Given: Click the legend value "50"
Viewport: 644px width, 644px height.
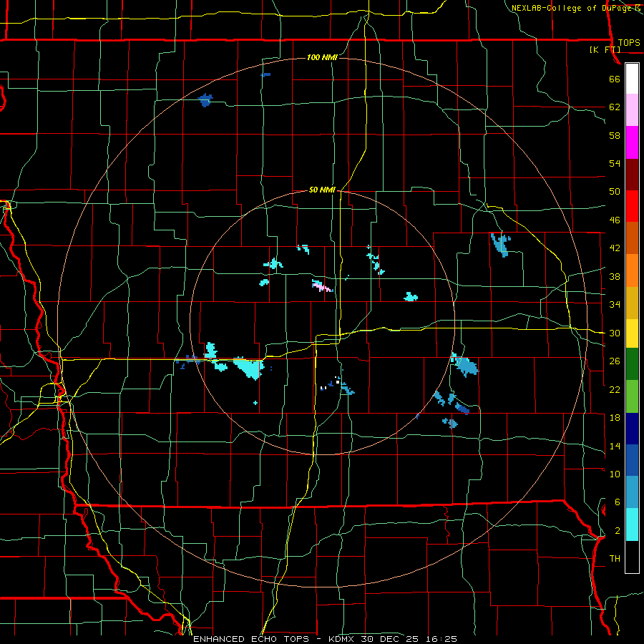Looking at the screenshot, I should tap(615, 192).
